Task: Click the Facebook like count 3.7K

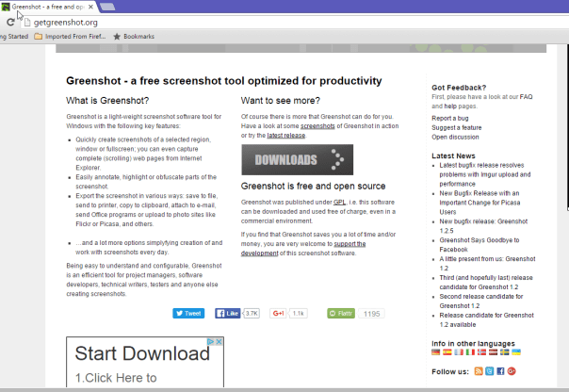Action: (252, 313)
